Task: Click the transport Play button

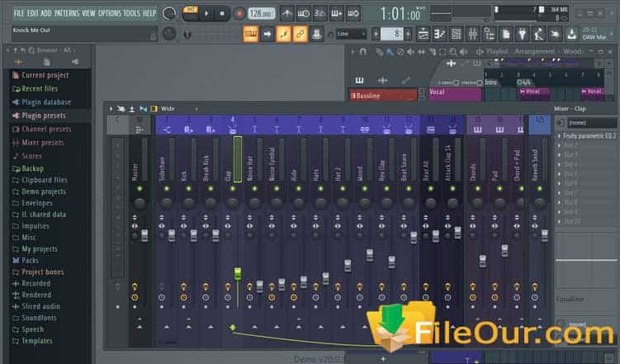Action: point(206,14)
